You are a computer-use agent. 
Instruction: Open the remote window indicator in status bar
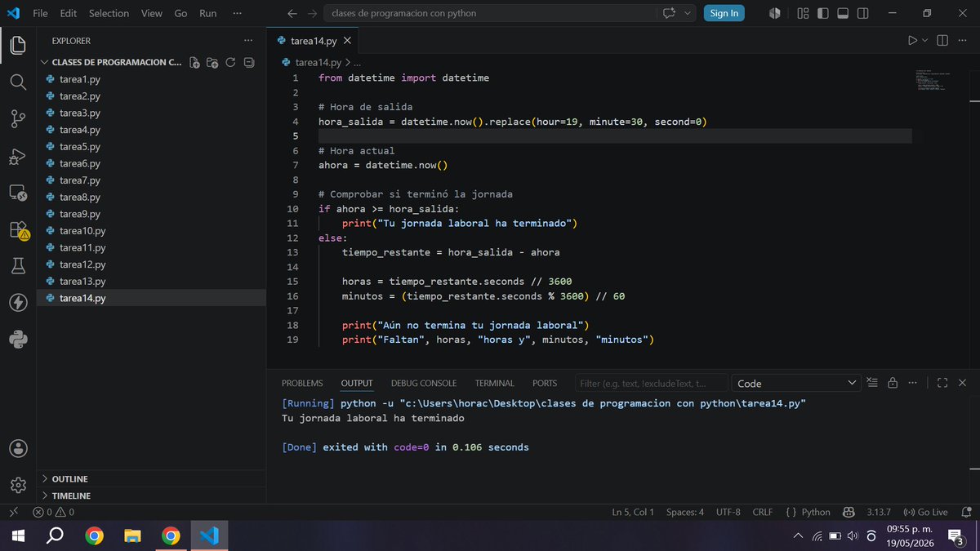click(x=12, y=512)
